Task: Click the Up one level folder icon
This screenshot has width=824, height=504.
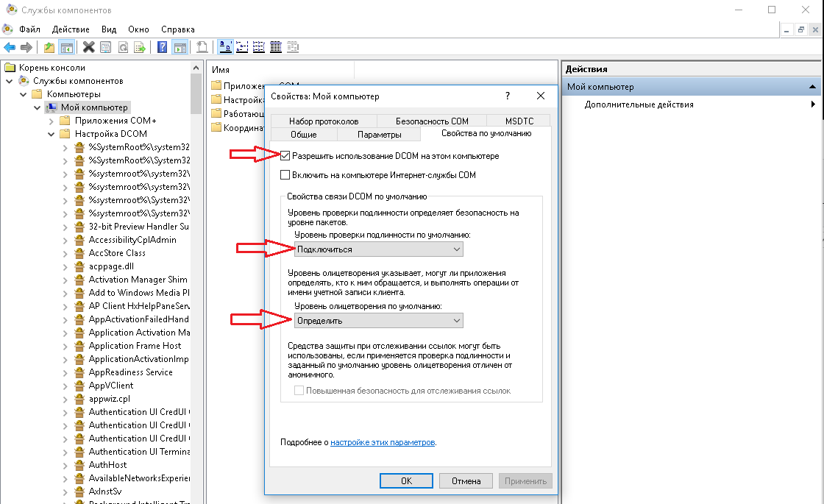Action: (49, 47)
